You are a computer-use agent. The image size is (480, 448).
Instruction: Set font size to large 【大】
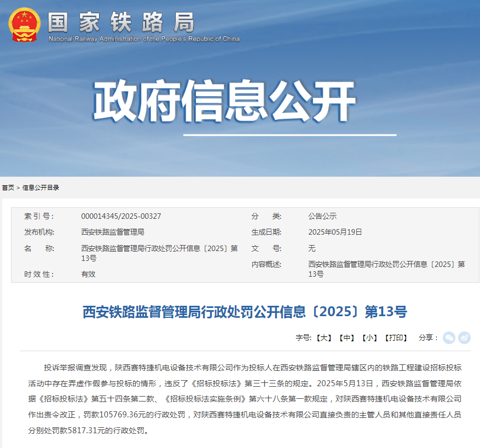[x=324, y=338]
